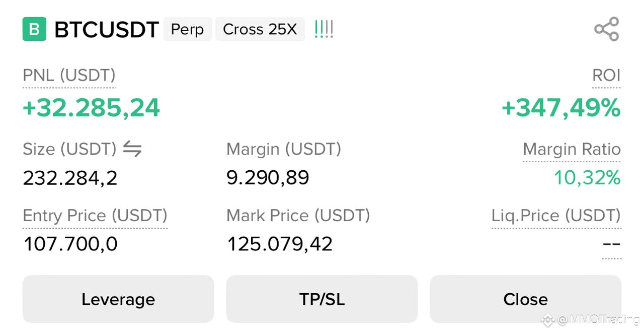Tap the Margin Ratio label
The width and height of the screenshot is (644, 333).
572,149
